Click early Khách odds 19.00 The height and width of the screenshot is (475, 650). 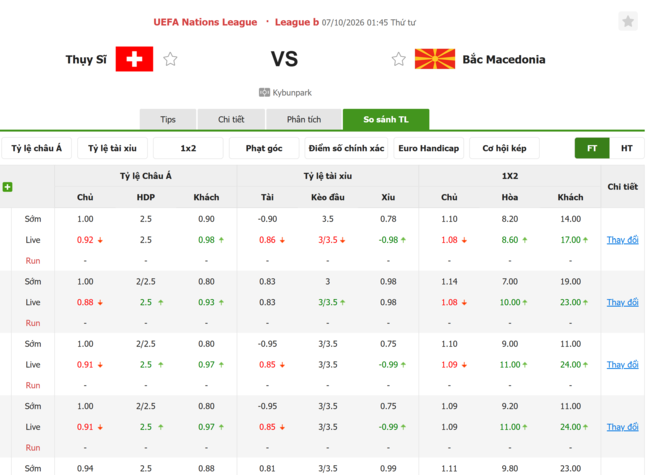tap(570, 281)
